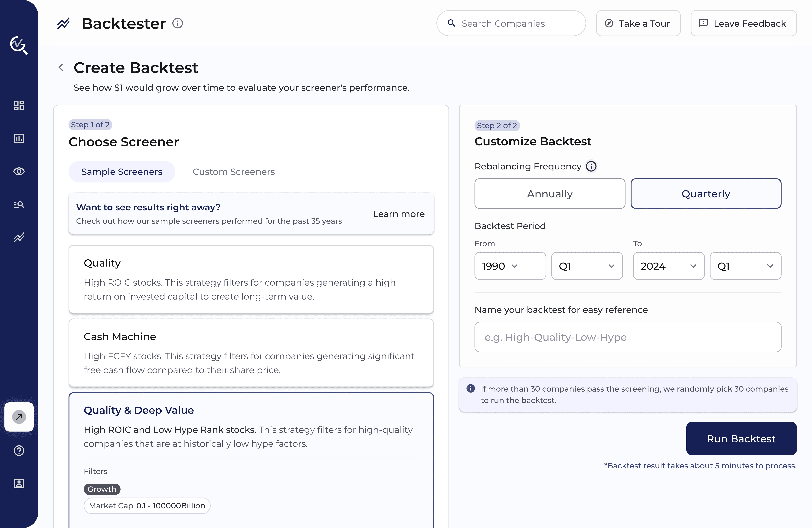Click the arrow expand icon in sidebar
This screenshot has height=528, width=812.
pyautogui.click(x=19, y=417)
